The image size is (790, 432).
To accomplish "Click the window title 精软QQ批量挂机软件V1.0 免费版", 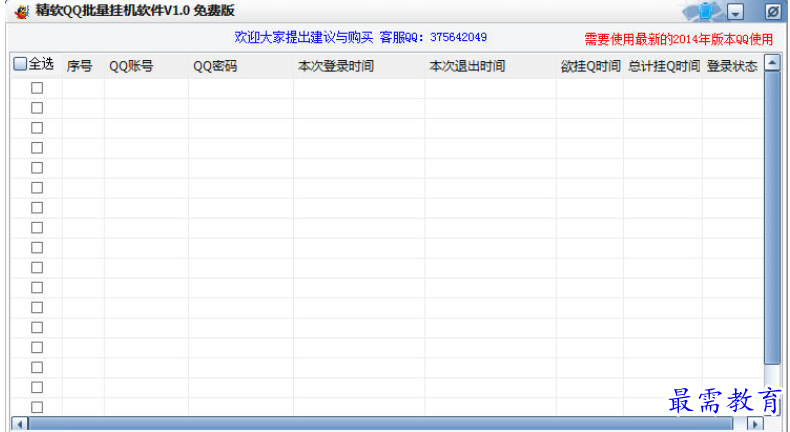I will [135, 11].
